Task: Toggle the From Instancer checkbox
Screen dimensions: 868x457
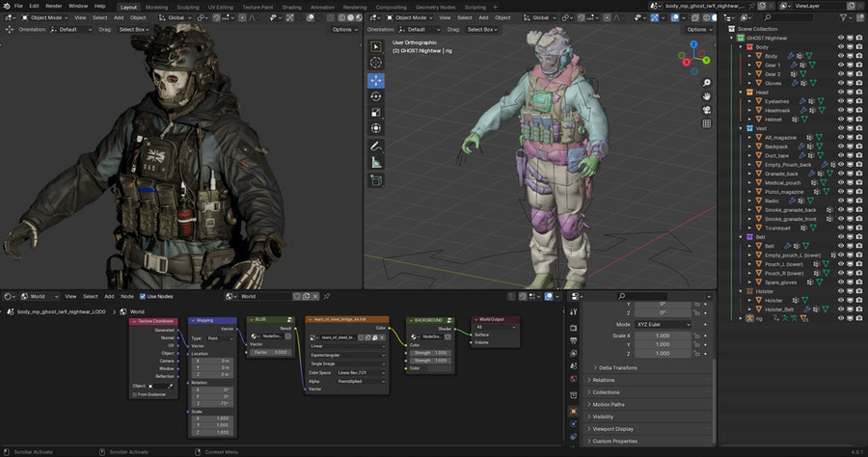Action: click(134, 394)
